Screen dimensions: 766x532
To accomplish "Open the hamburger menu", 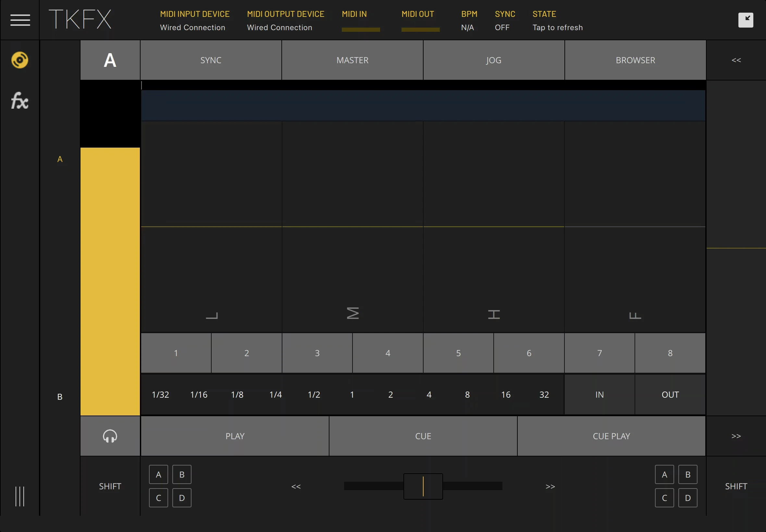I will pyautogui.click(x=20, y=20).
